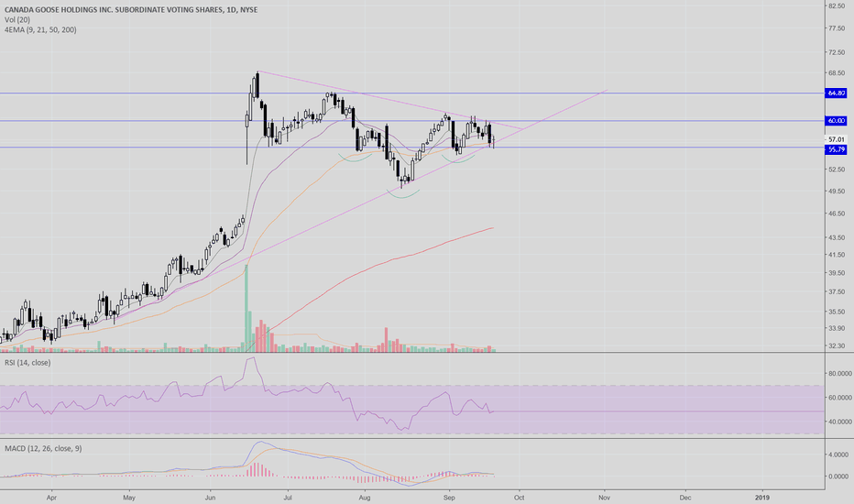Select the green arc under the August low

(x=403, y=193)
